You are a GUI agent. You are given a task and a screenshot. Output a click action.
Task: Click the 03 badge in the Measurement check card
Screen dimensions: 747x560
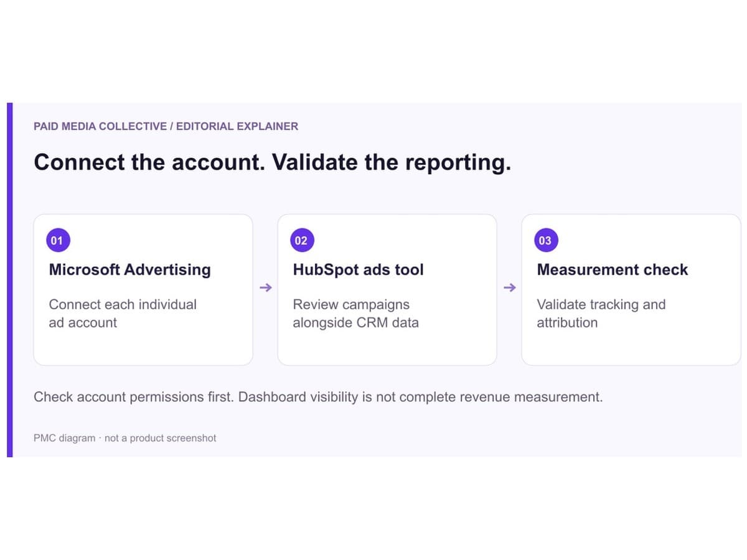(x=545, y=241)
